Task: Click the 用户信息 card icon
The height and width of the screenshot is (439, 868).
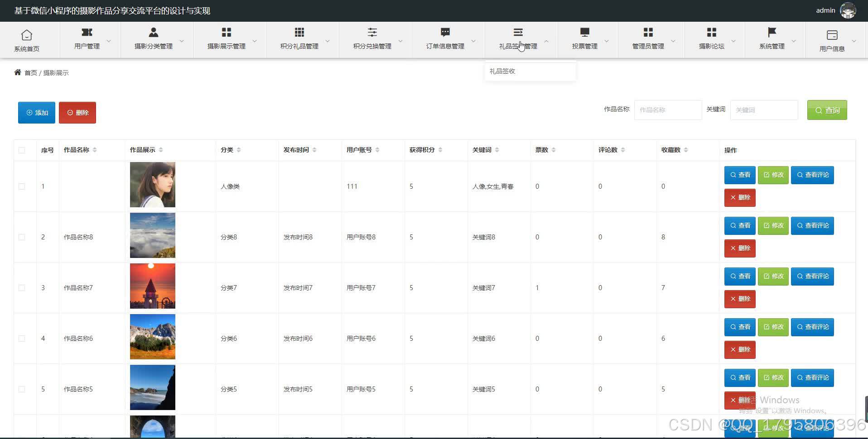Action: (x=832, y=35)
